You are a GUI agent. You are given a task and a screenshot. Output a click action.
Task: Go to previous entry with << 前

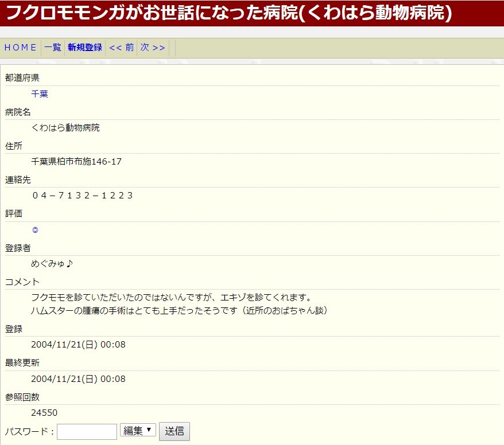tap(121, 48)
